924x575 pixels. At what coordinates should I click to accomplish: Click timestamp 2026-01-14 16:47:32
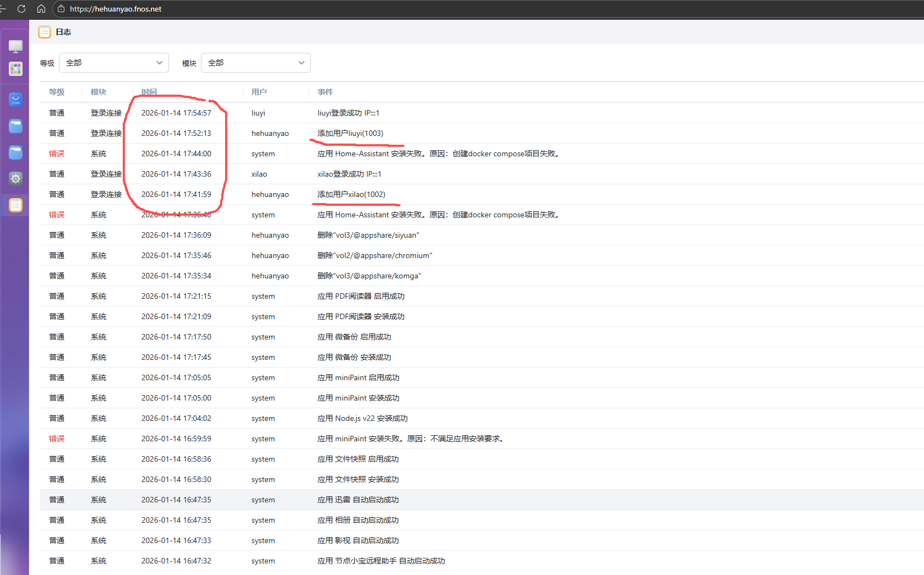click(x=176, y=561)
